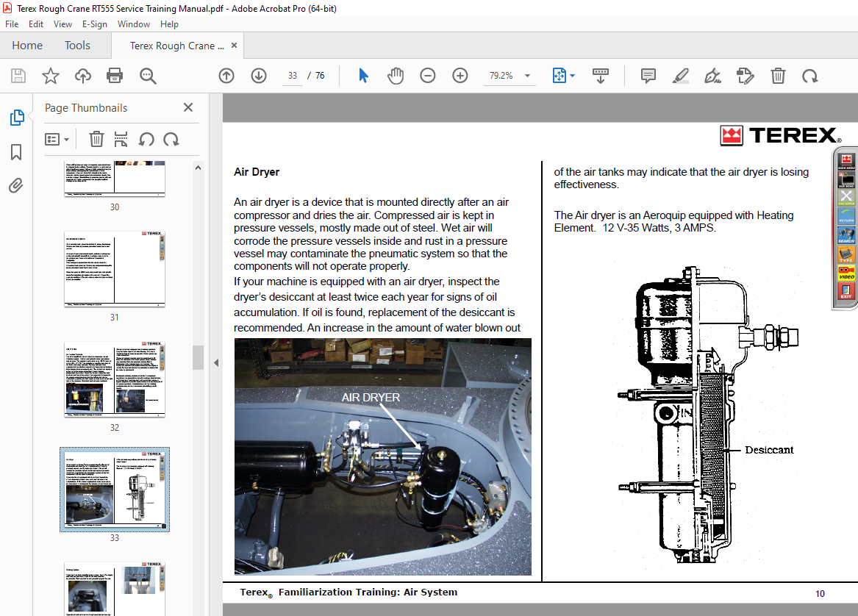Click the Desiccant diagram label
Screen dimensions: 858x616
point(769,450)
